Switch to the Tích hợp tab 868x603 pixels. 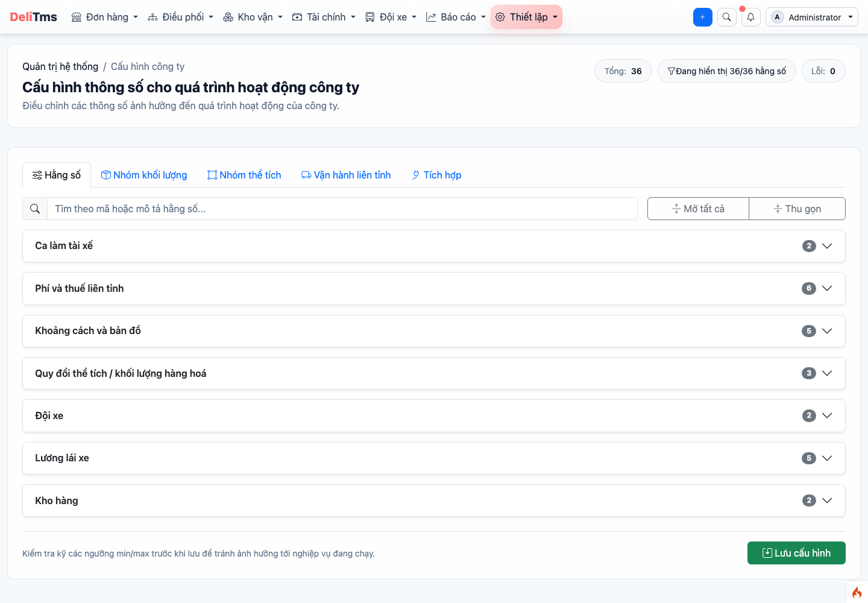pos(436,175)
